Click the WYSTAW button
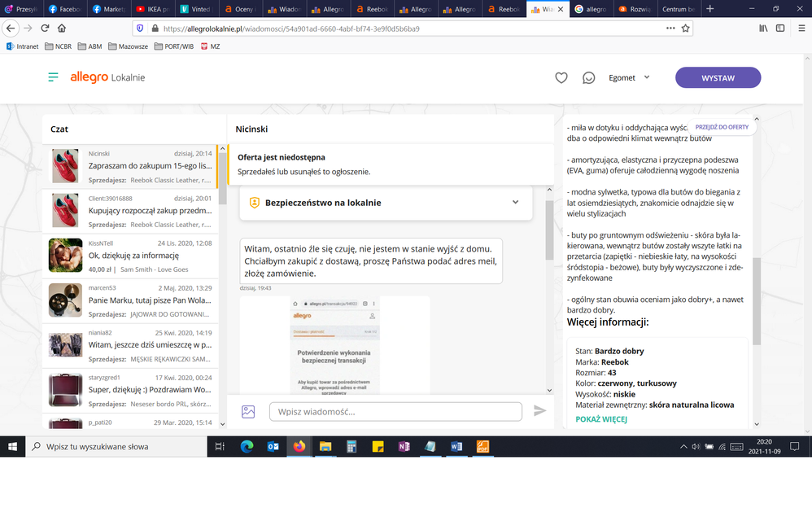The width and height of the screenshot is (812, 508). 718,78
